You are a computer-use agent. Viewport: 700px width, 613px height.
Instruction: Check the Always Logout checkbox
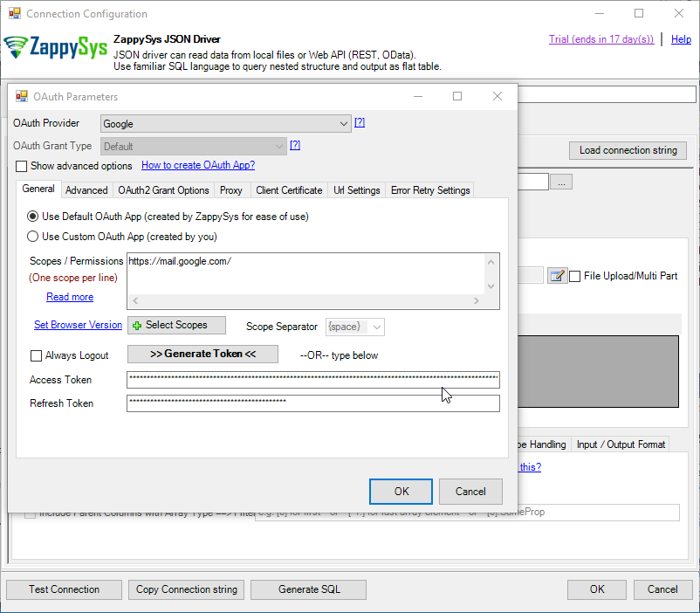(36, 355)
